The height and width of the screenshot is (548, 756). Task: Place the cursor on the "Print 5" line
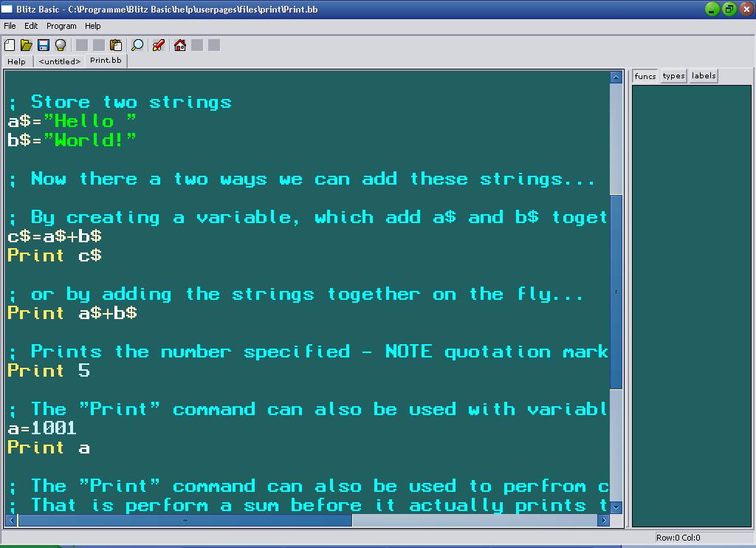pos(49,371)
